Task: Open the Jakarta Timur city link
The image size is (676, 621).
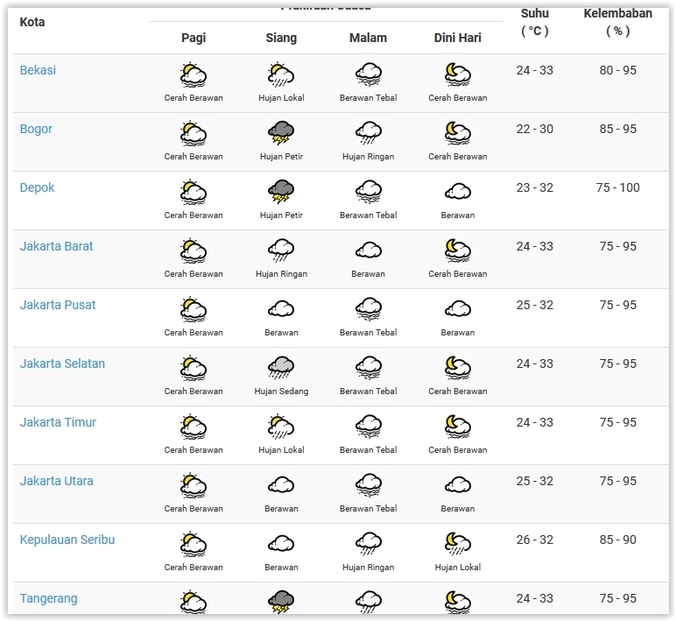Action: (58, 423)
